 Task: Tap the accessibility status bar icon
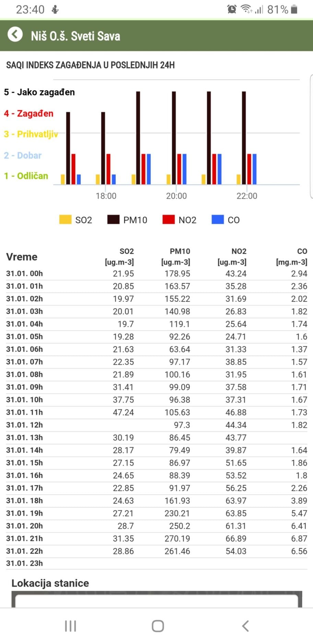click(55, 9)
